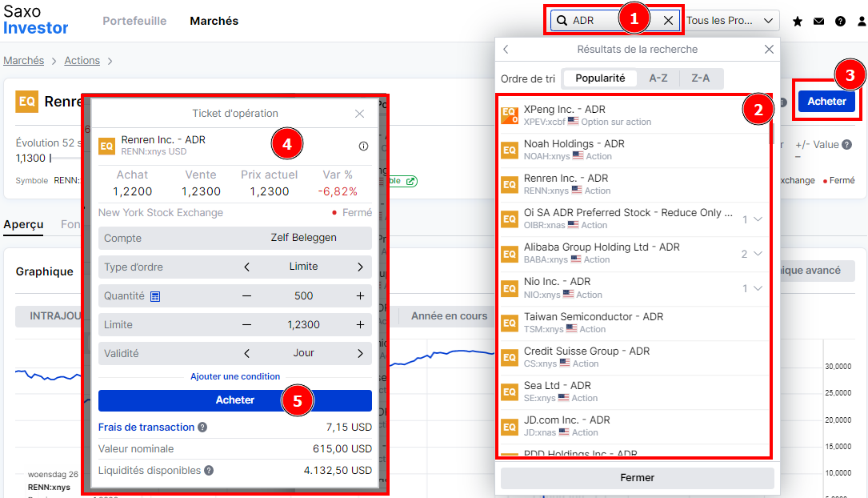The height and width of the screenshot is (498, 868).
Task: Go to Marchés breadcrumb
Action: click(x=24, y=60)
